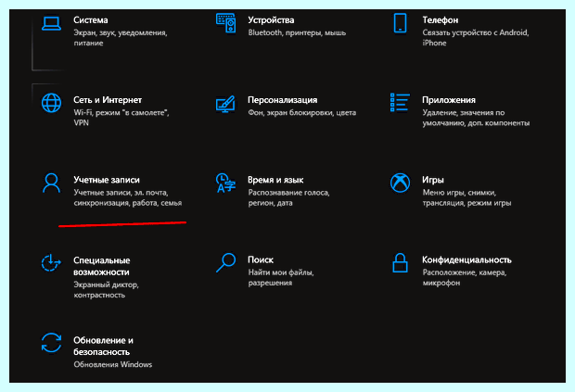Click the keyboard and speaker Устройства icon
The height and width of the screenshot is (392, 575).
[x=225, y=23]
